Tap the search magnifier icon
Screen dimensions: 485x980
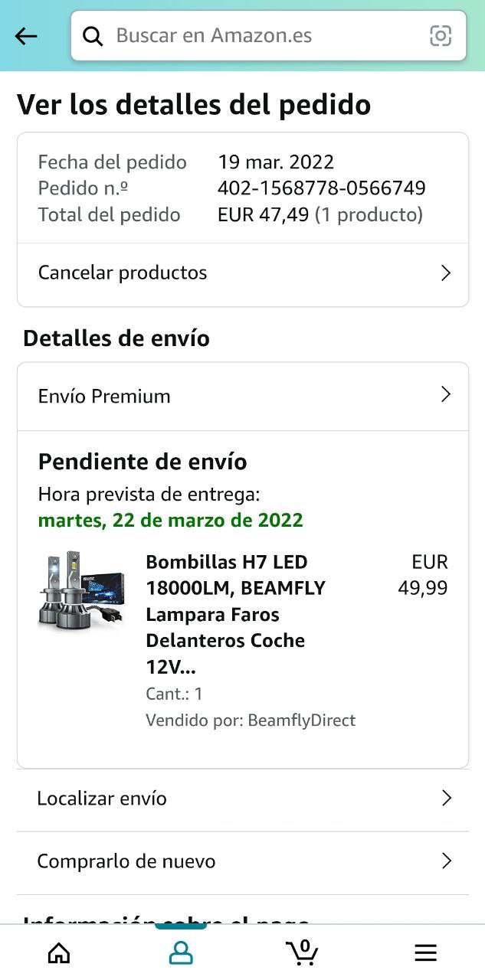click(93, 36)
